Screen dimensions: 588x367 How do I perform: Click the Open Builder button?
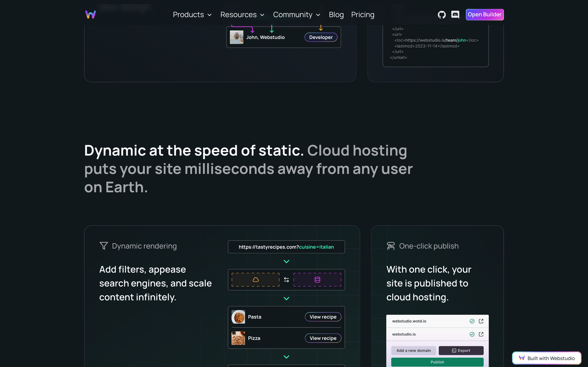coord(485,14)
